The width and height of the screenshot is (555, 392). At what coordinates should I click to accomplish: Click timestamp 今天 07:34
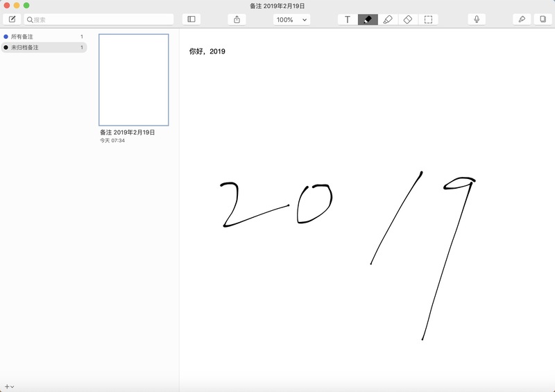click(x=112, y=141)
